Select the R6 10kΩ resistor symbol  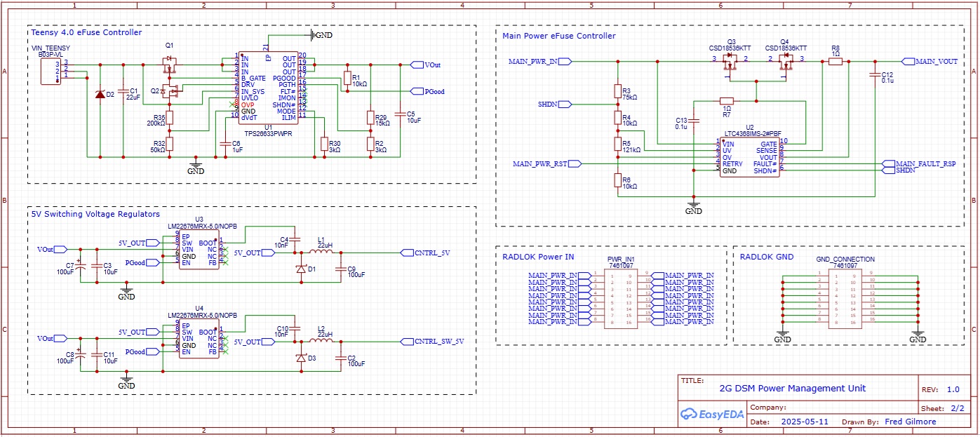(618, 180)
